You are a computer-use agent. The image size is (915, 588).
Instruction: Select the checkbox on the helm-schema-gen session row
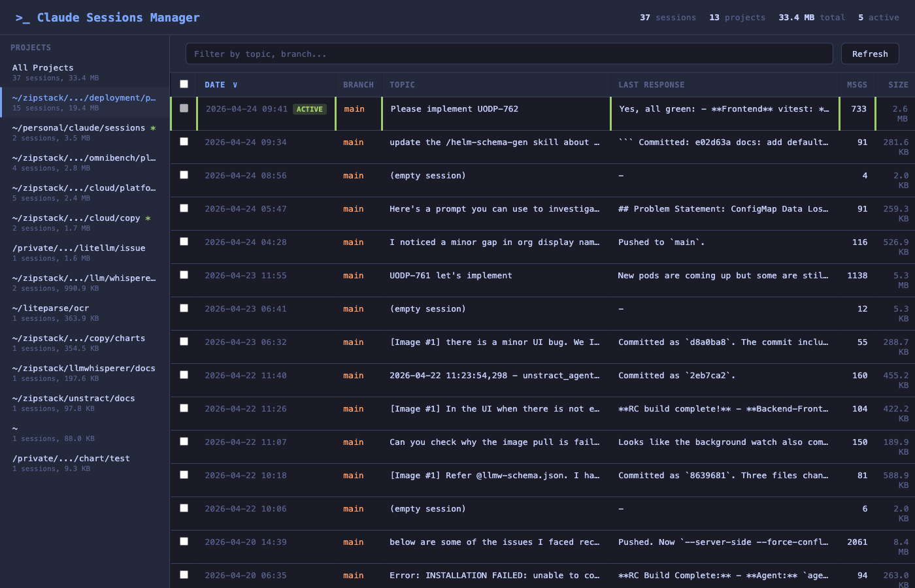(x=184, y=142)
